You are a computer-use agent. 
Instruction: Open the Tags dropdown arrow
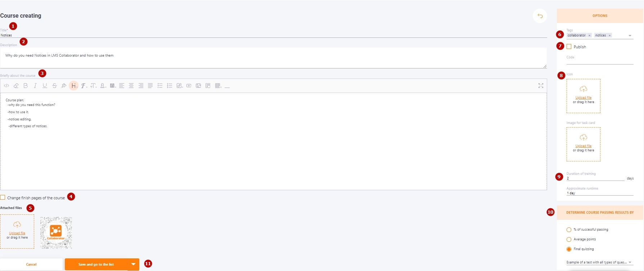coord(630,35)
